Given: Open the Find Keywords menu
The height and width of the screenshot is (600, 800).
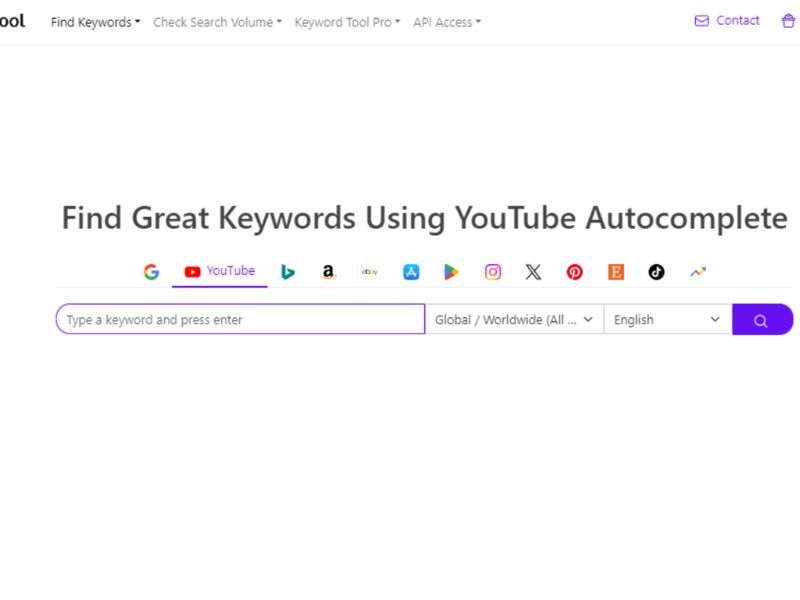Looking at the screenshot, I should tap(95, 21).
